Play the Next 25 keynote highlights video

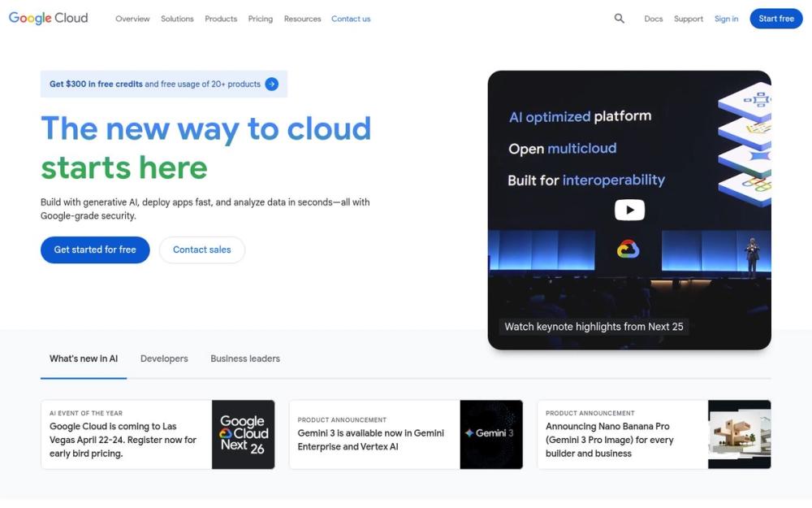click(629, 209)
